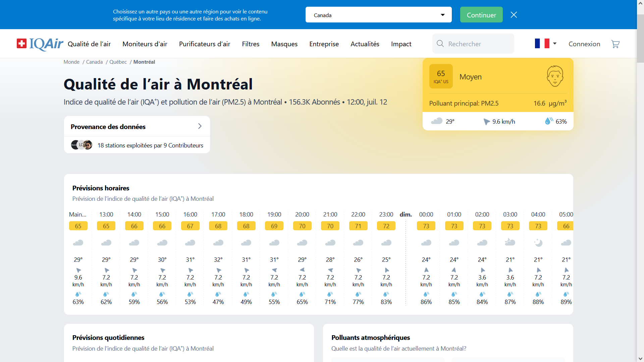Viewport: 644px width, 362px height.
Task: Click wind direction arrow at 00:00
Action: (426, 270)
